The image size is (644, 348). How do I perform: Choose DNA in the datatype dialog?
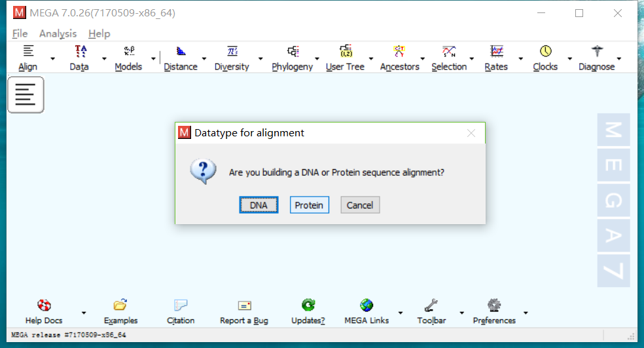[259, 205]
